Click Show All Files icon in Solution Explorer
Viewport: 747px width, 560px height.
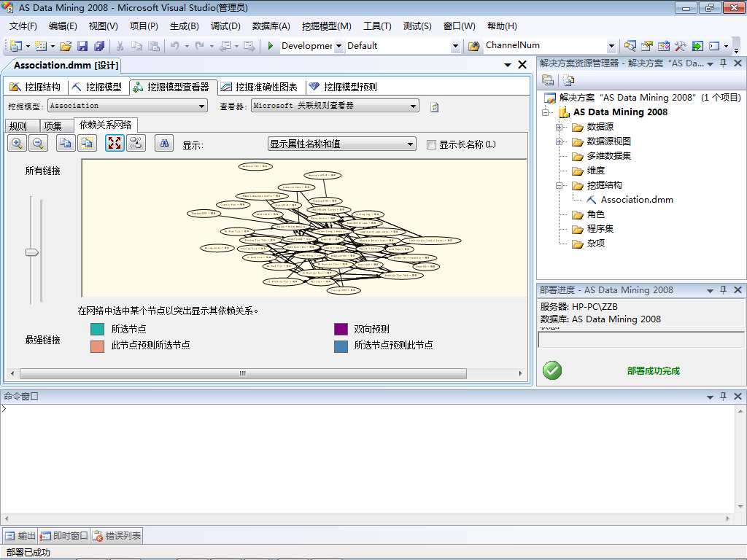click(x=568, y=80)
